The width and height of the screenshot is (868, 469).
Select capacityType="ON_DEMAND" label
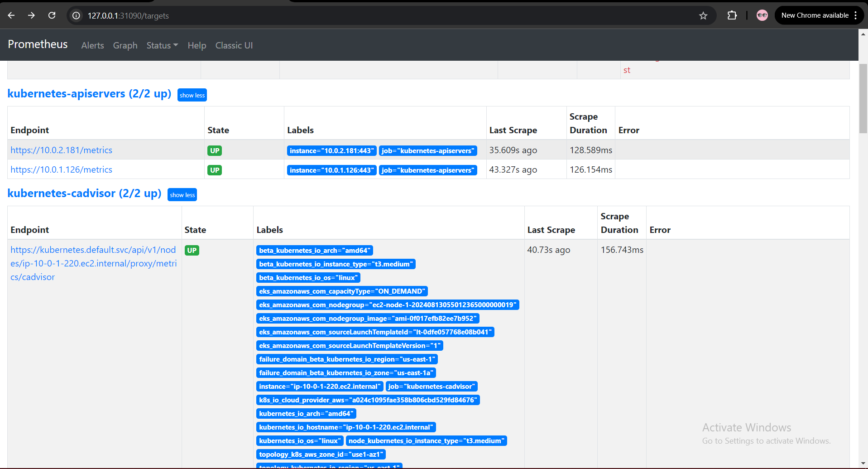pos(342,291)
